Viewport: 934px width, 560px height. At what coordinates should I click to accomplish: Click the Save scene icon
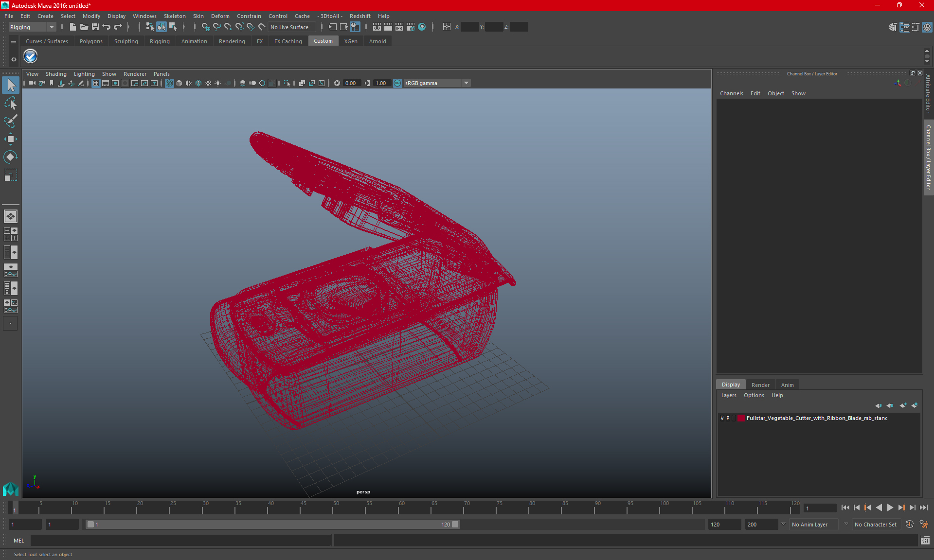coord(95,27)
